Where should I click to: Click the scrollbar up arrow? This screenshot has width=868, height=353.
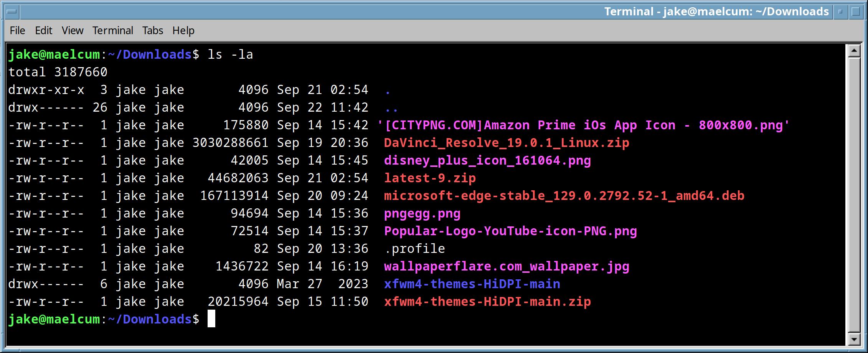854,51
